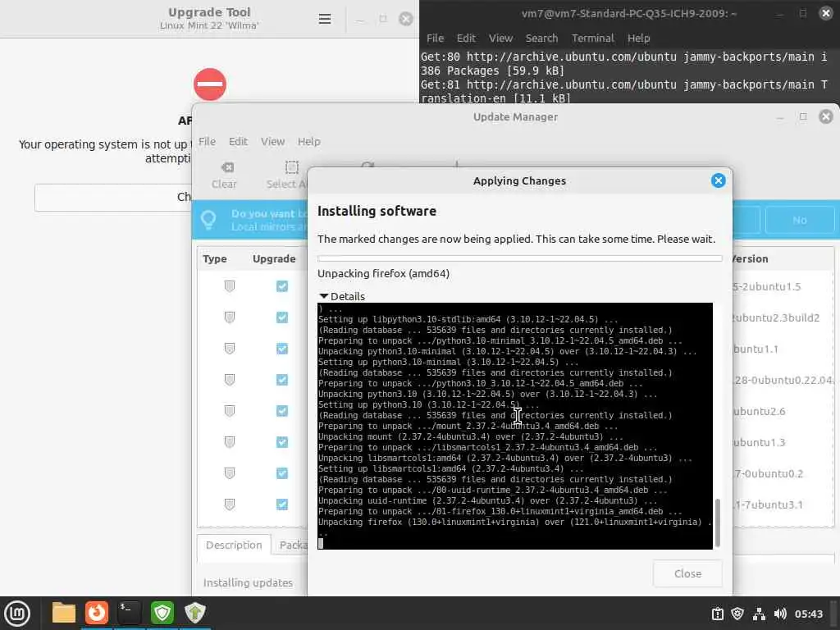Launch Firefox from the taskbar
840x630 pixels.
point(97,613)
